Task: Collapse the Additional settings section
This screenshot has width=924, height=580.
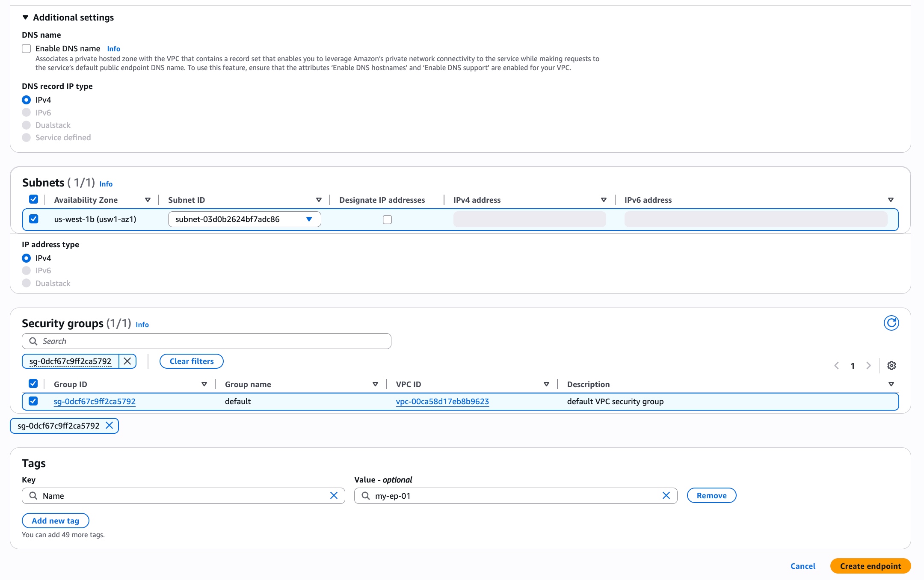Action: coord(26,17)
